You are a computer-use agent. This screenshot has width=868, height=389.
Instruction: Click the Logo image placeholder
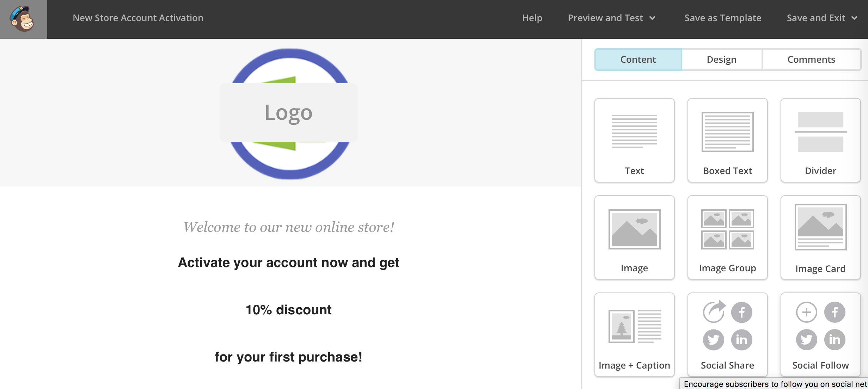coord(288,113)
